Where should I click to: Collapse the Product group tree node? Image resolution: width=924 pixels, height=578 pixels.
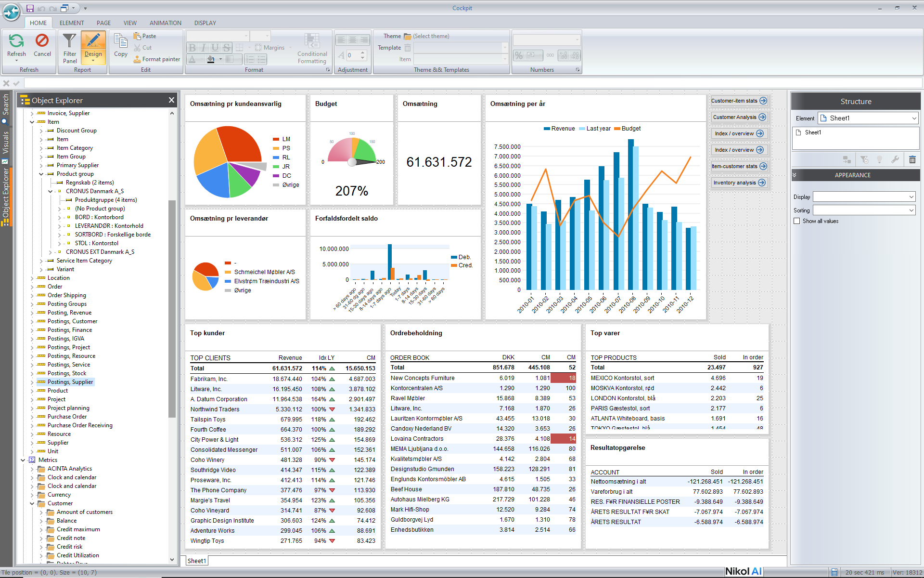click(41, 174)
